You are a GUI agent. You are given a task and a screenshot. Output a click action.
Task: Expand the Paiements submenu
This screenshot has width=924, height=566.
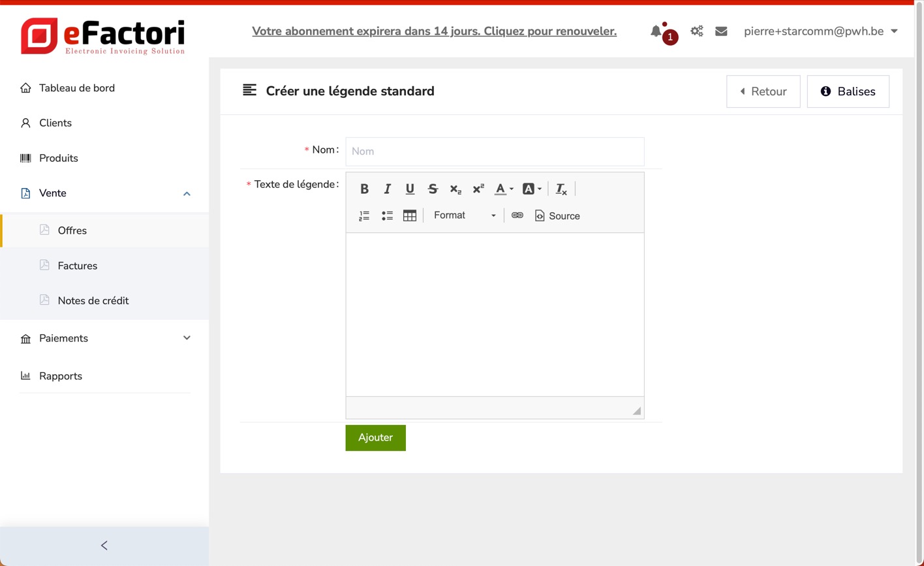[x=187, y=338]
